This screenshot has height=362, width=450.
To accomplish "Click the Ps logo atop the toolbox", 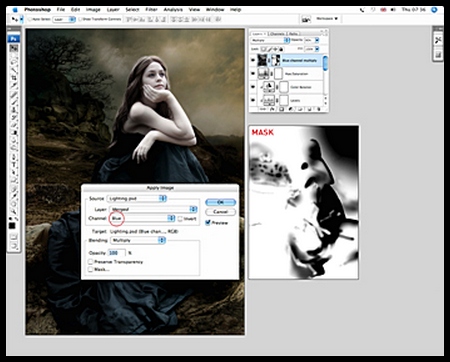I will (x=14, y=39).
